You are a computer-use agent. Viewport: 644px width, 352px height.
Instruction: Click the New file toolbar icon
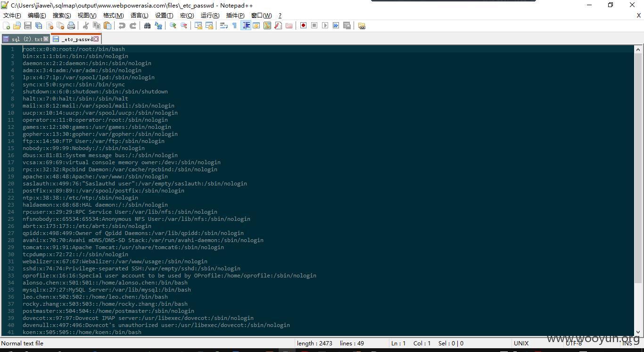pyautogui.click(x=7, y=25)
